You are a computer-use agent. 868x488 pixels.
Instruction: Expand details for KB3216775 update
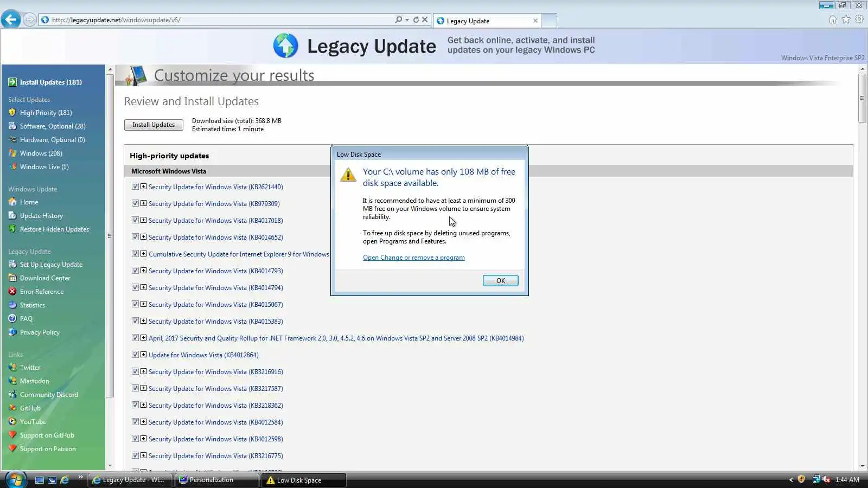143,455
